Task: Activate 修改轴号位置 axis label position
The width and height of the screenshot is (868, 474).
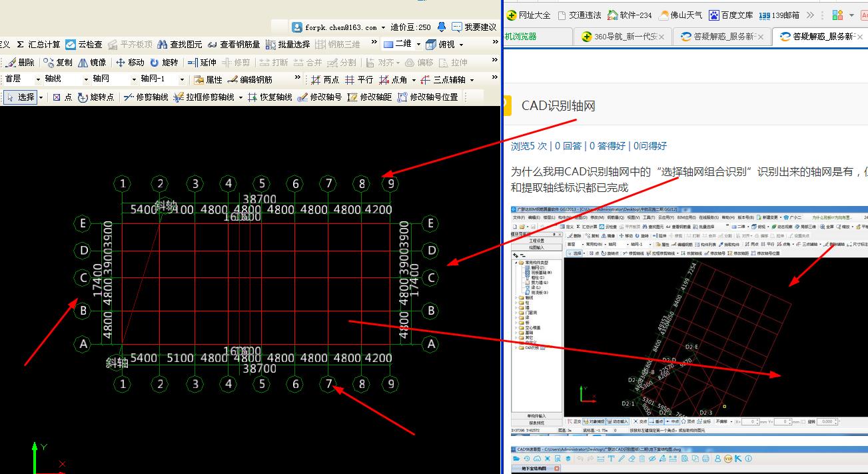Action: (x=427, y=97)
